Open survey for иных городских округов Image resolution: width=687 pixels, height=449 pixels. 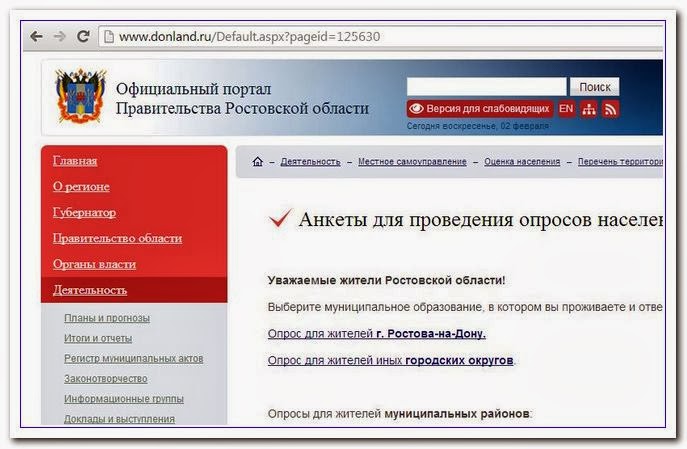coord(391,361)
